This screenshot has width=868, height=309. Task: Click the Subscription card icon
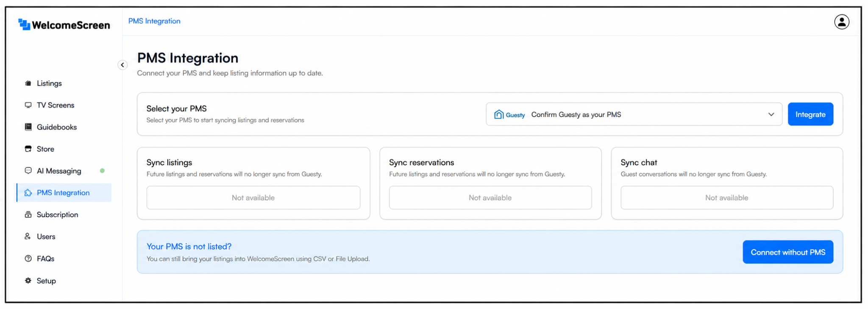[28, 215]
